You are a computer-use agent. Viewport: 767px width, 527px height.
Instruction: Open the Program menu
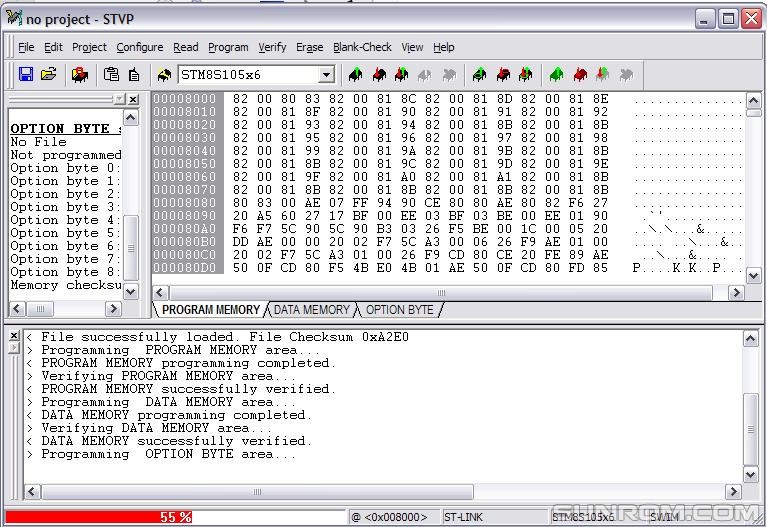coord(228,47)
